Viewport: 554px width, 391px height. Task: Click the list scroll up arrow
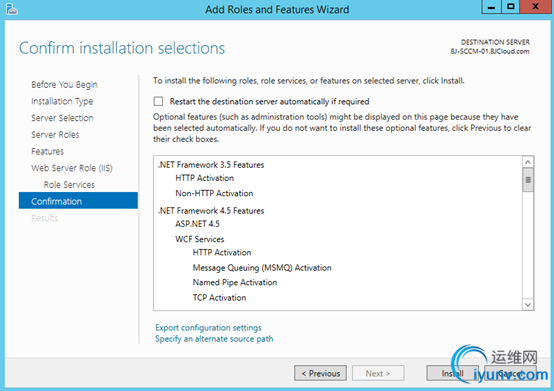point(528,162)
